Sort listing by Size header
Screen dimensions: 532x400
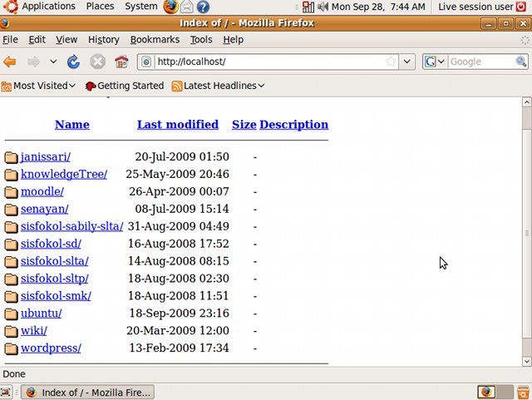click(x=244, y=125)
